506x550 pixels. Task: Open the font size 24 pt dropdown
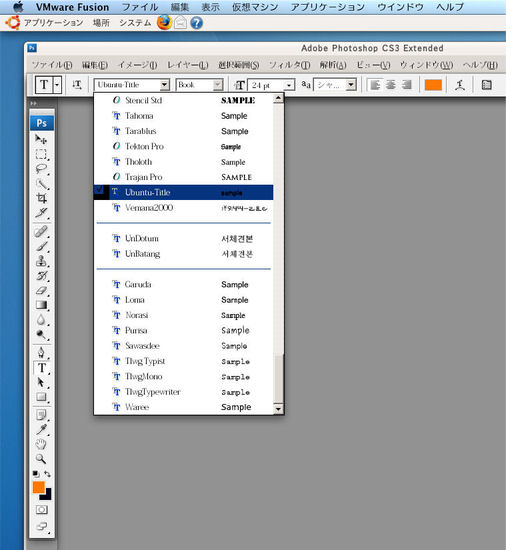[x=289, y=85]
